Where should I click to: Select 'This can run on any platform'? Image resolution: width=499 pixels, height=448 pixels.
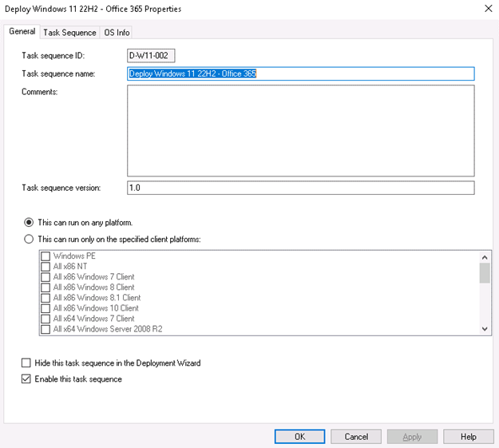(x=30, y=222)
